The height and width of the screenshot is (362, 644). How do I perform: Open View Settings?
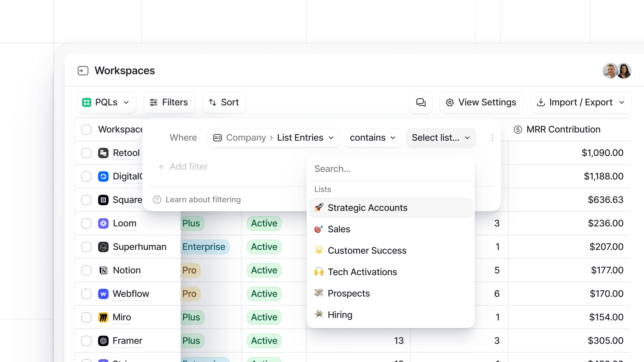tap(481, 102)
